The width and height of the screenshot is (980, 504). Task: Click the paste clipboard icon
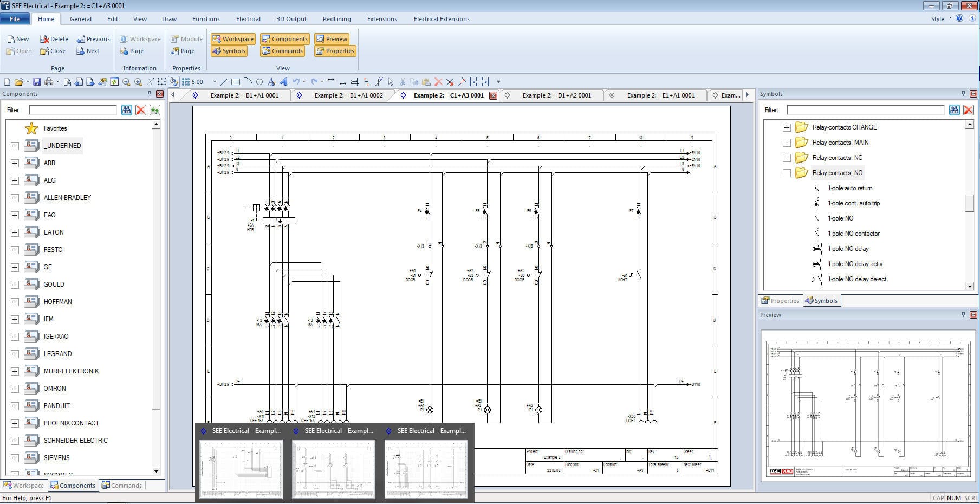426,82
